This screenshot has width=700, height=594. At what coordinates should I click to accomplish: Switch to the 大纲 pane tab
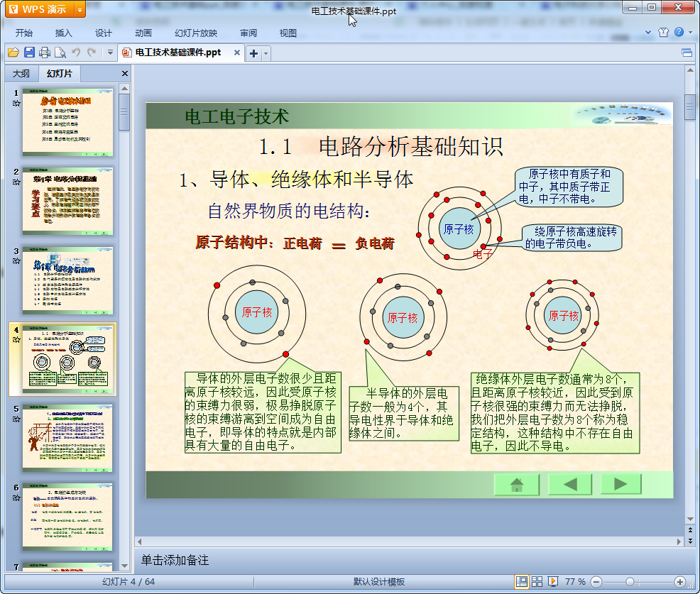click(x=21, y=74)
